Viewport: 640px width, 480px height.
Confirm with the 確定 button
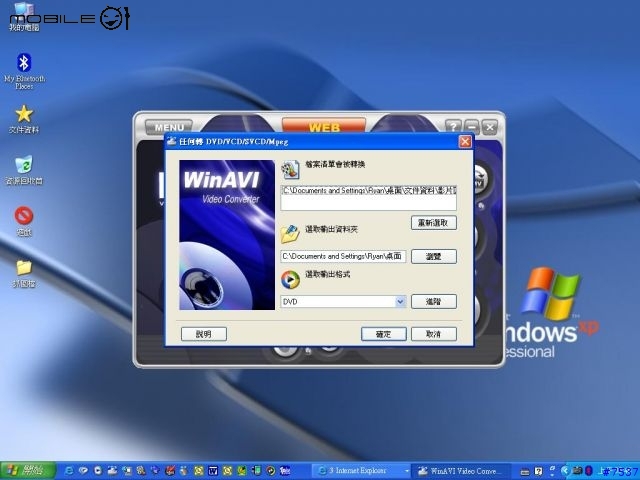click(x=384, y=334)
